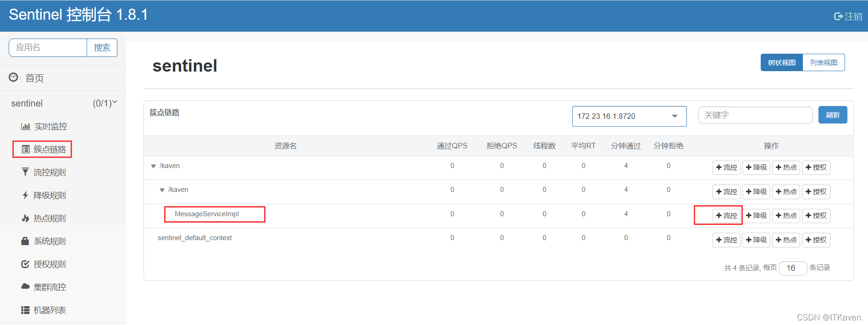Click the sentinel_default_context resource name
The width and height of the screenshot is (868, 325).
(195, 238)
